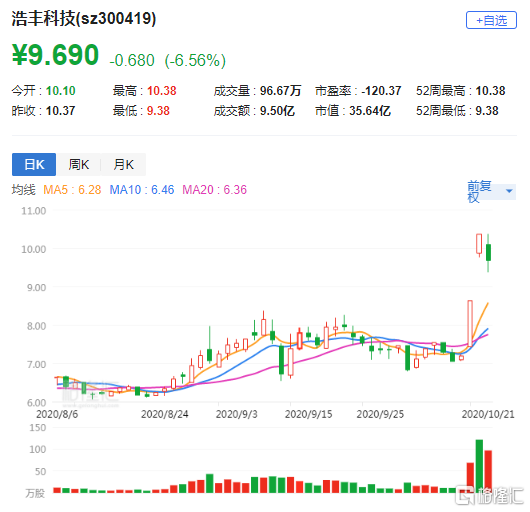The image size is (530, 512).
Task: Click the MA5 : 6.28 indicator label
Action: tap(72, 190)
